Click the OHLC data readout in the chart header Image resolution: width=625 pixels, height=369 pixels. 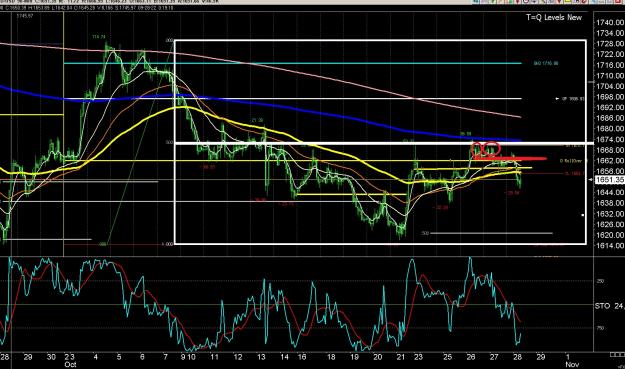[x=86, y=8]
